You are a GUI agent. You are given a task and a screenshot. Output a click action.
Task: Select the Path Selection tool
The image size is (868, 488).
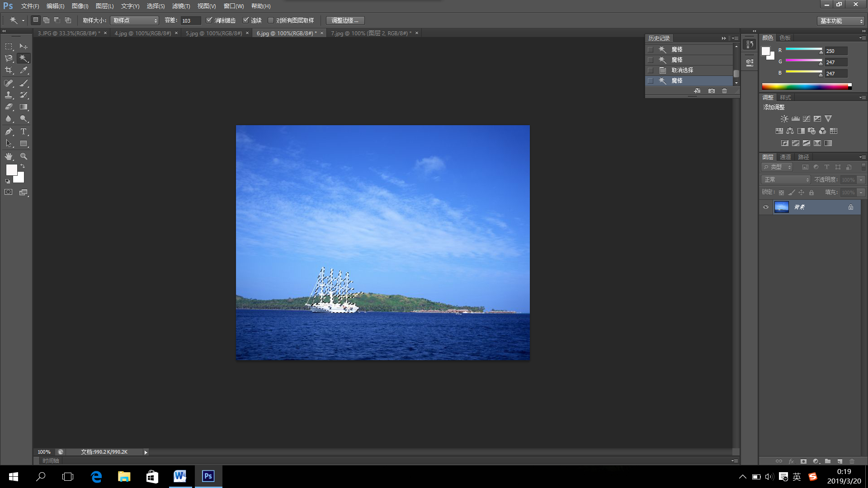coord(9,144)
